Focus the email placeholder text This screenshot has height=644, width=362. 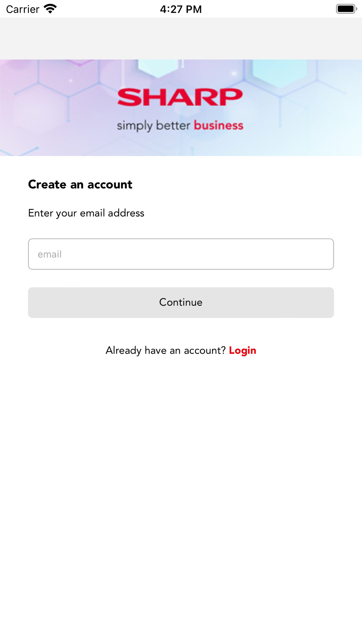[x=50, y=254]
